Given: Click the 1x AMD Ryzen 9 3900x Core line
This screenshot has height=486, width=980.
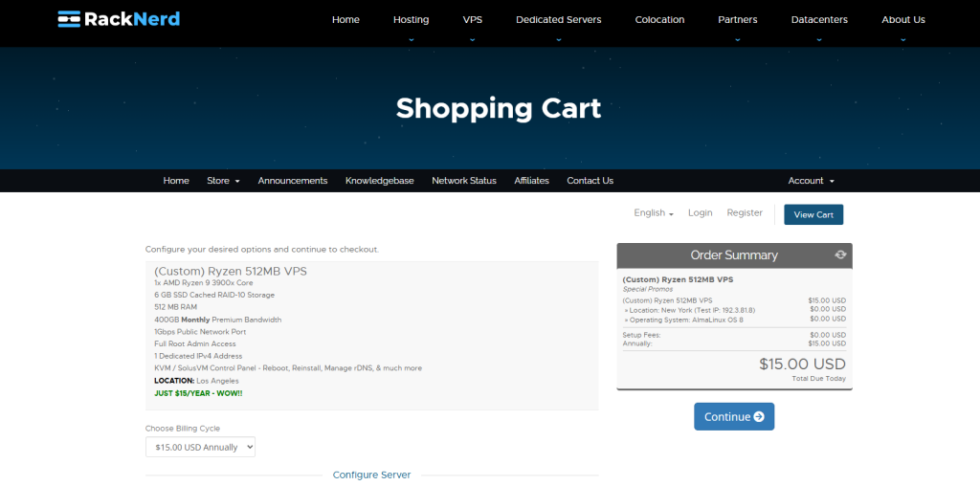Looking at the screenshot, I should 203,282.
